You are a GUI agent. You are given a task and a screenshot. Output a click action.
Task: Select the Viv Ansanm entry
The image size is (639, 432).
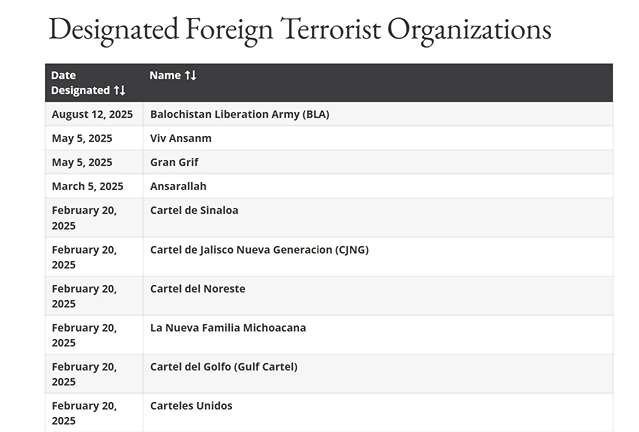tap(181, 138)
